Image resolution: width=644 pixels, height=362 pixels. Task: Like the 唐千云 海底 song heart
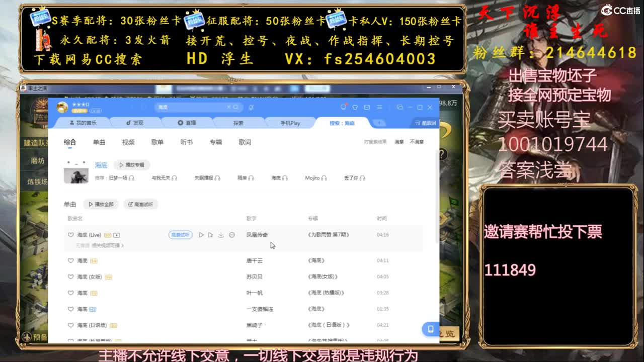[70, 260]
